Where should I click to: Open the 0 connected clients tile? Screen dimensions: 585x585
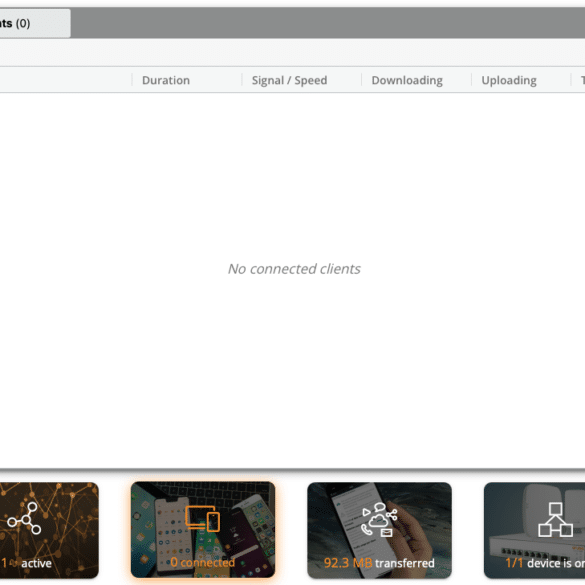click(x=203, y=530)
